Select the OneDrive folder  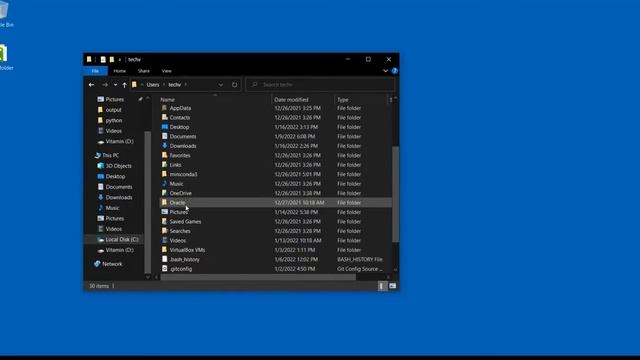(x=180, y=193)
